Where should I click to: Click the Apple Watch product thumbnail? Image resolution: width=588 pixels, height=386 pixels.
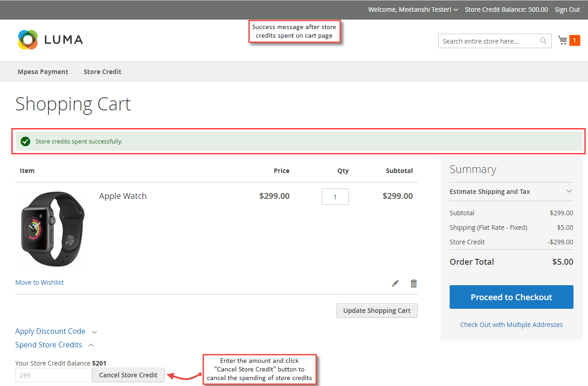click(53, 229)
